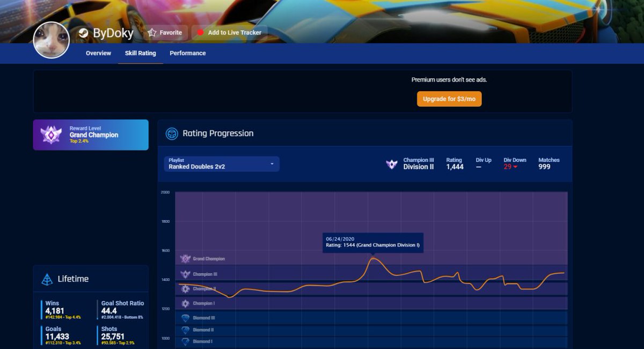Viewport: 644px width, 349px height.
Task: Click the Wins value 4,181
Action: point(55,311)
